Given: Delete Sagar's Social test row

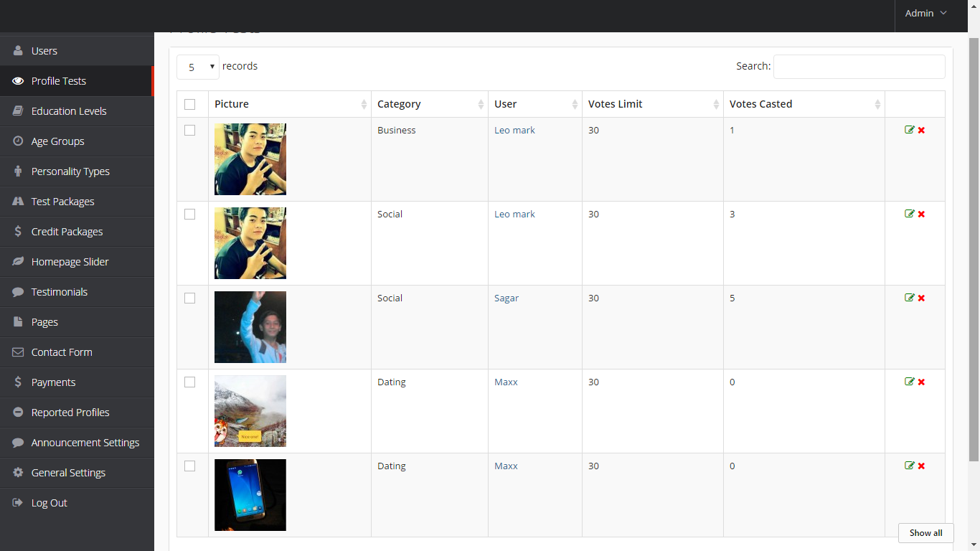Looking at the screenshot, I should (x=921, y=298).
